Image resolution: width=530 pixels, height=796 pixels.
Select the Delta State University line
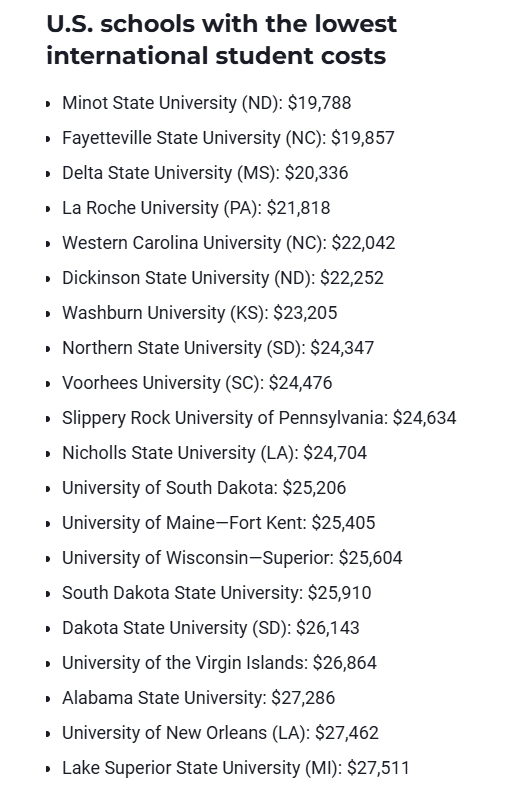[x=205, y=173]
